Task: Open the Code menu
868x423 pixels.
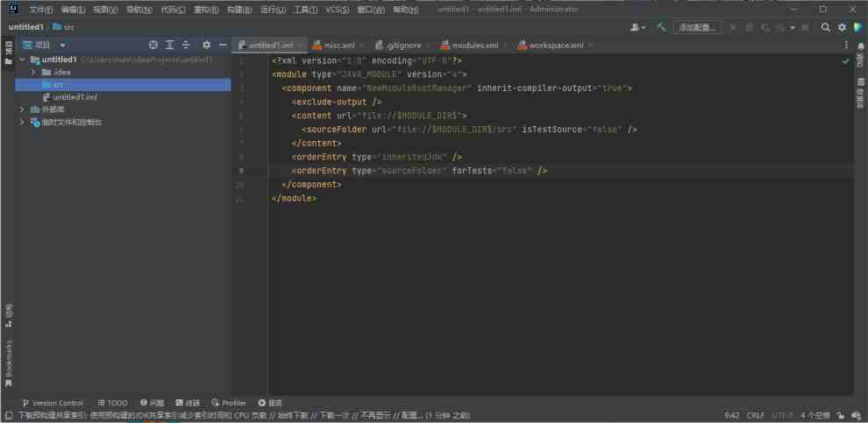Action: click(174, 10)
